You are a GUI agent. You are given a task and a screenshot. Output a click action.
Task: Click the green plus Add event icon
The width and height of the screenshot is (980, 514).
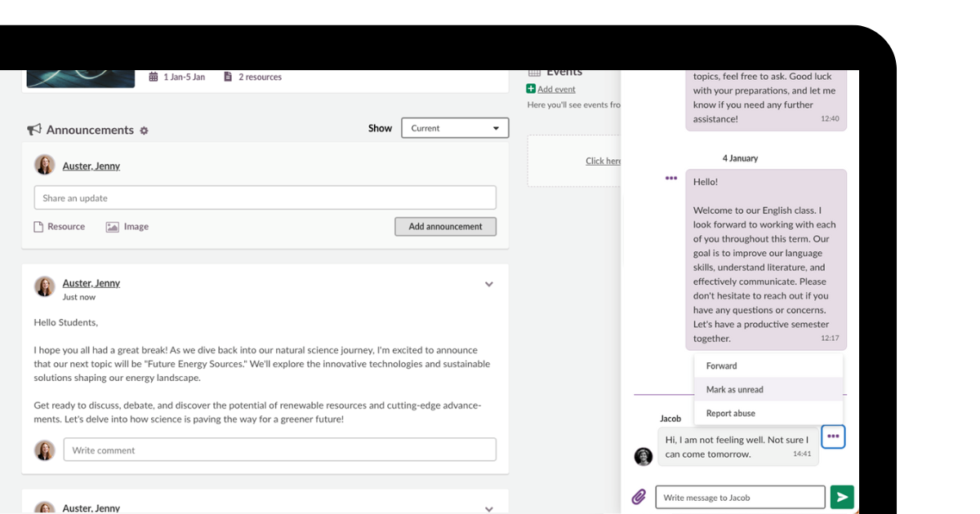pyautogui.click(x=531, y=89)
